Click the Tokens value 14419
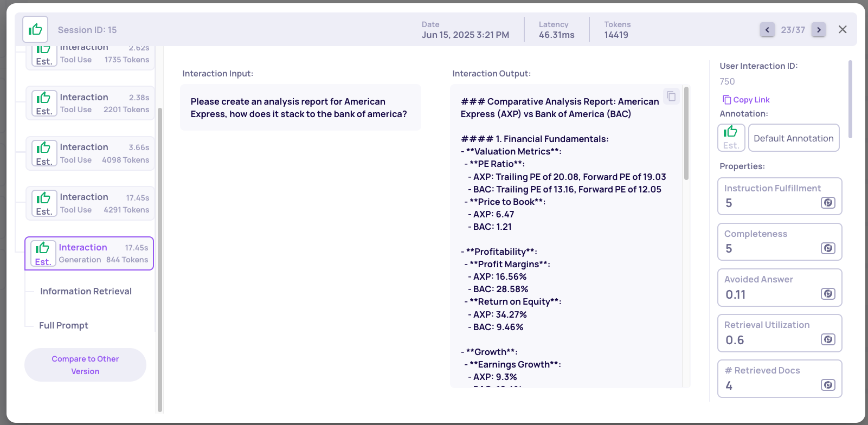Screen dimensions: 868x425 pyautogui.click(x=616, y=35)
